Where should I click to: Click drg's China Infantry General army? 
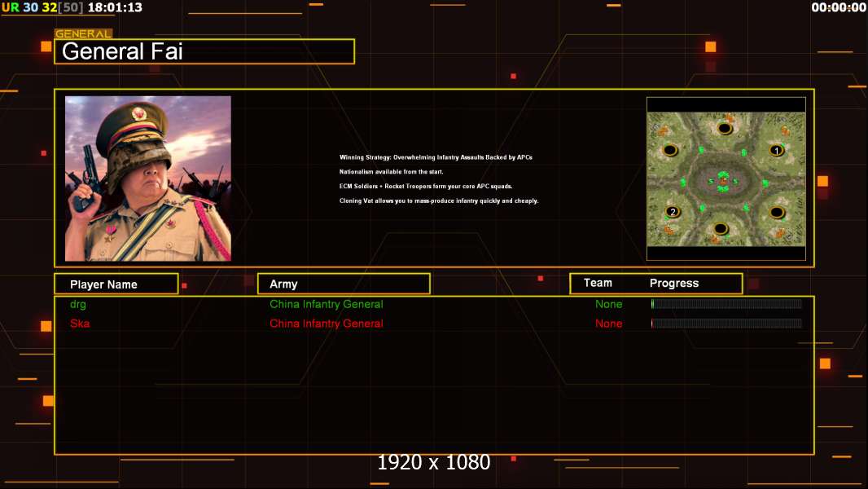click(326, 304)
